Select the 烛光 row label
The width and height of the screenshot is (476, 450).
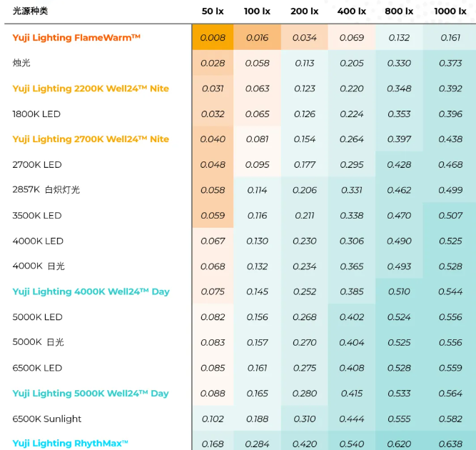[x=21, y=63]
